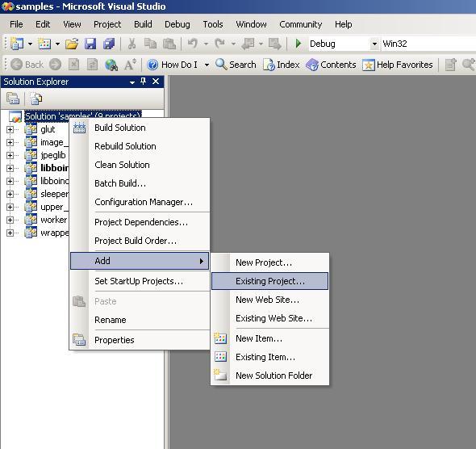Screen dimensions: 476x449
Task: Select New Solution Folder in submenu
Action: pos(269,376)
